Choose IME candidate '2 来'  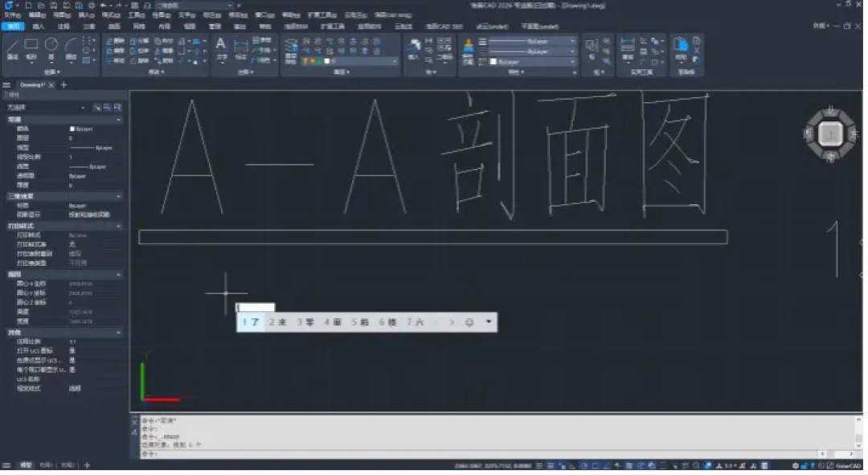click(277, 322)
